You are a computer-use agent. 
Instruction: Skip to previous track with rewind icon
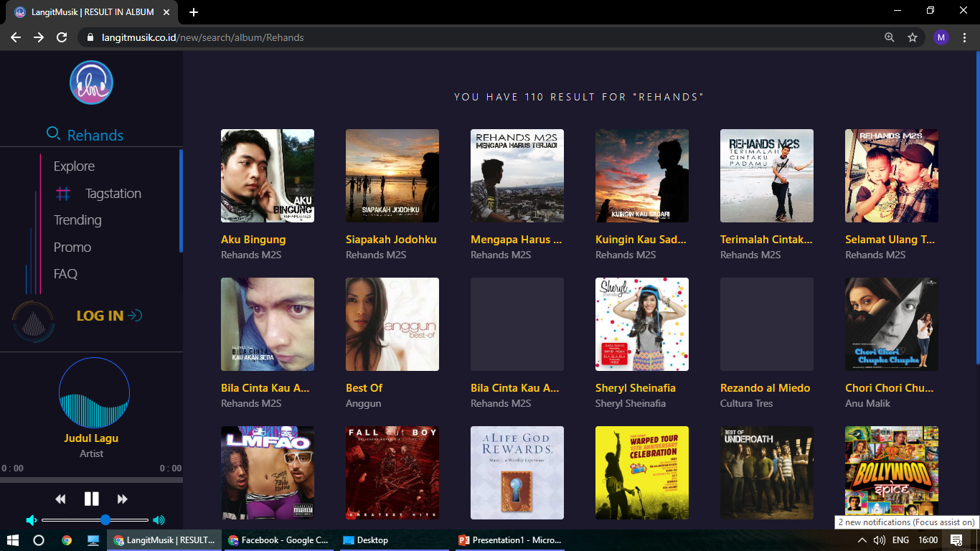[61, 499]
